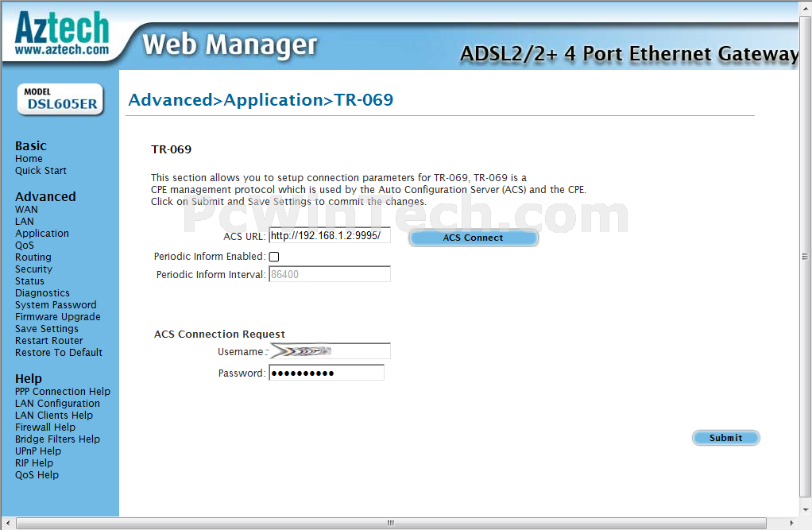812x530 pixels.
Task: Click the Aztech logo
Action: click(62, 33)
